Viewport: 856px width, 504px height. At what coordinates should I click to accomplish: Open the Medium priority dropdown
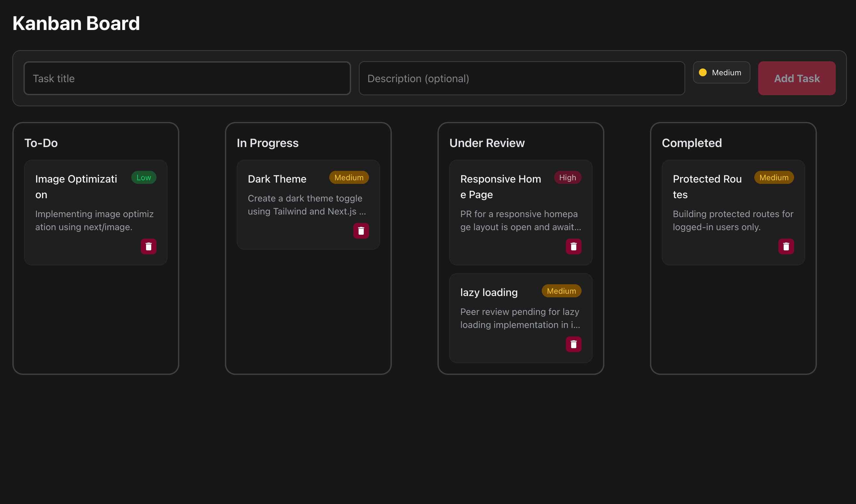point(721,72)
